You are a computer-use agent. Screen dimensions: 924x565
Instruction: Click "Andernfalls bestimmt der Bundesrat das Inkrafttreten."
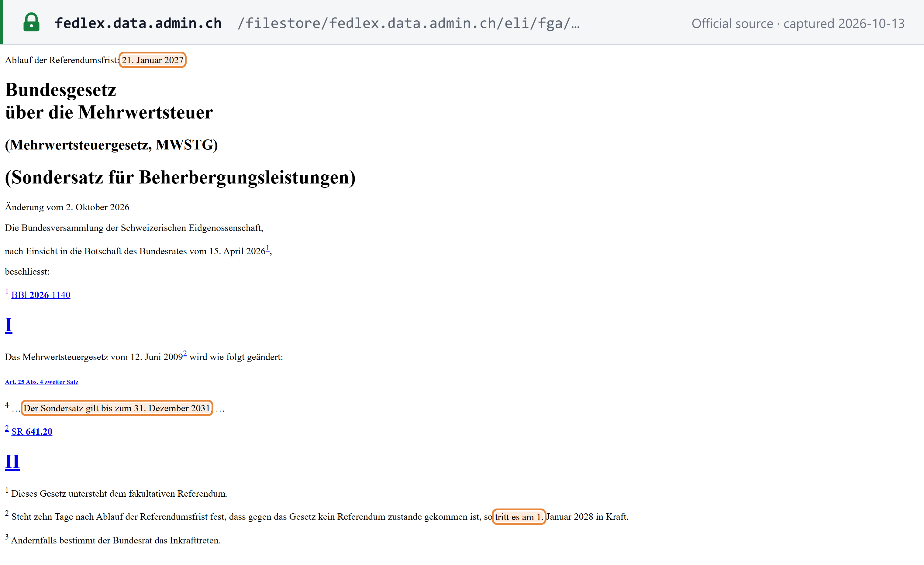click(116, 540)
